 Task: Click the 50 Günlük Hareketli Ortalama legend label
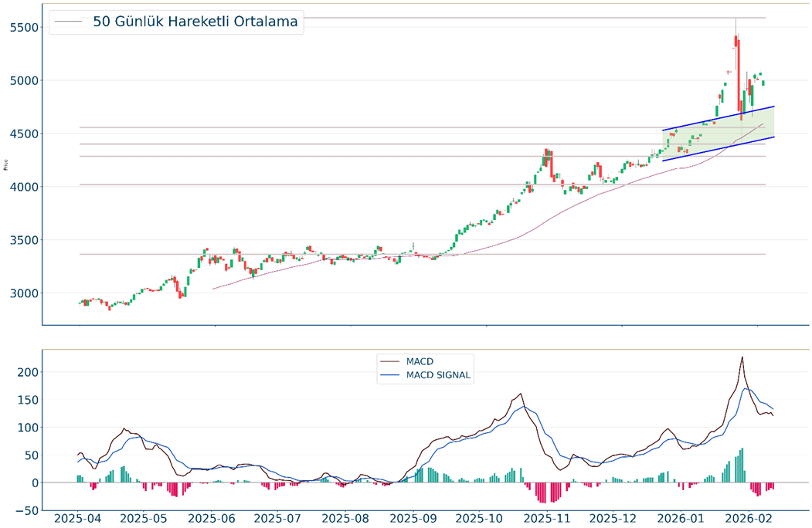pos(195,22)
